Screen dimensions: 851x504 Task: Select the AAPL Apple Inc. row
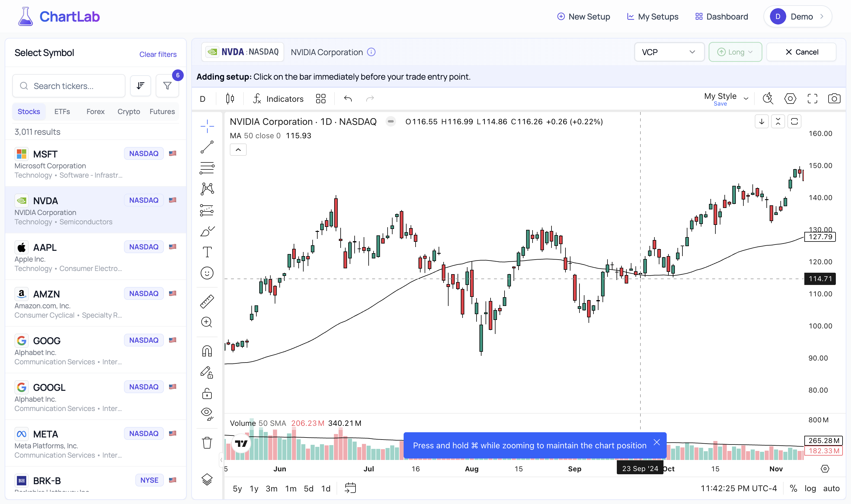click(x=96, y=257)
